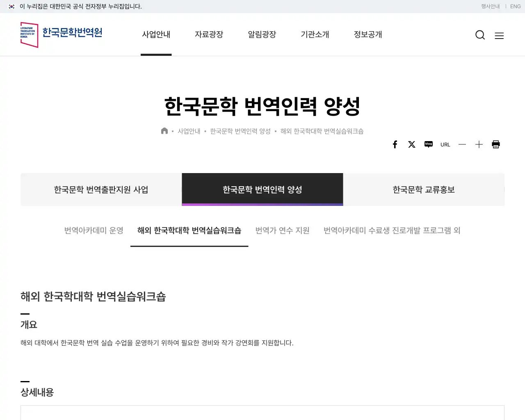525x420 pixels.
Task: Open the 자료광장 menu
Action: click(x=209, y=35)
